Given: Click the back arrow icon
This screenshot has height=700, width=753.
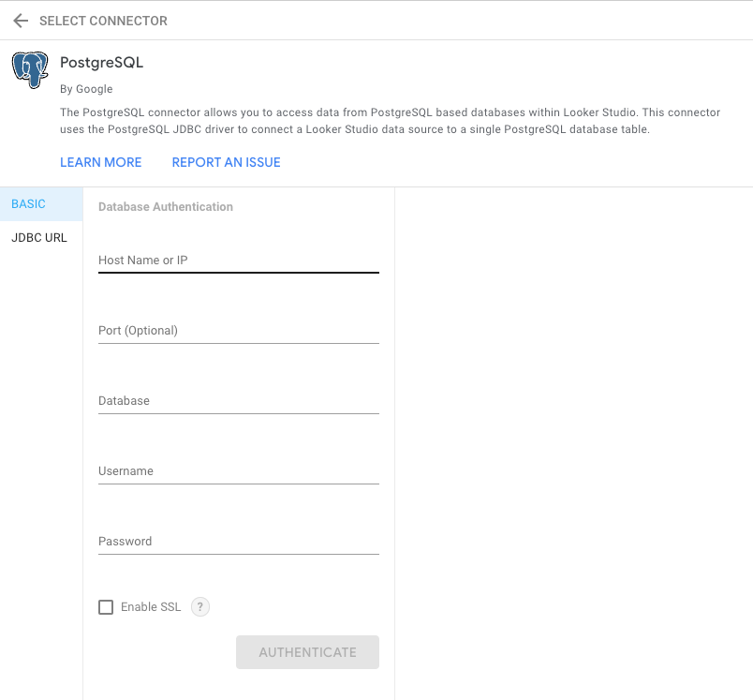Looking at the screenshot, I should coord(21,21).
